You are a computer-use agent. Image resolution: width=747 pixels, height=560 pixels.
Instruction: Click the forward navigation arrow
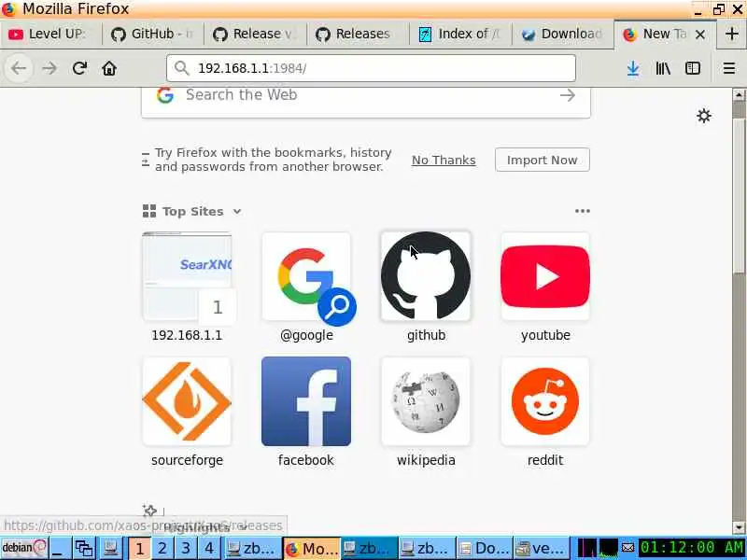point(49,68)
